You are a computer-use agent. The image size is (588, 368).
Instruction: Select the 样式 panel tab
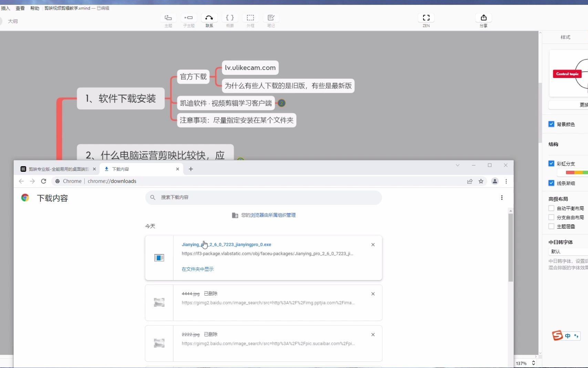pos(565,37)
